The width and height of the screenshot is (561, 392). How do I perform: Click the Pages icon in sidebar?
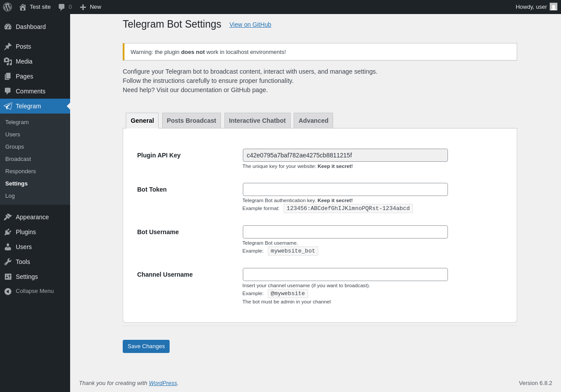[x=8, y=76]
